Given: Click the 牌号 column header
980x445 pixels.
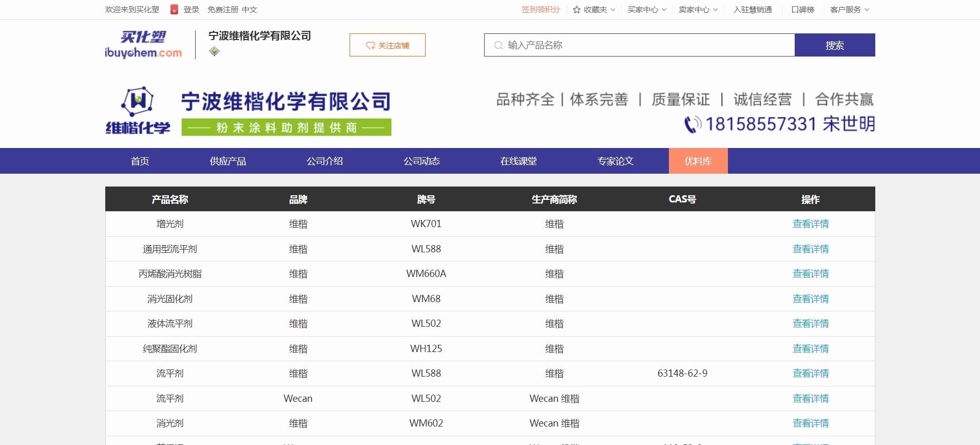Looking at the screenshot, I should 426,199.
